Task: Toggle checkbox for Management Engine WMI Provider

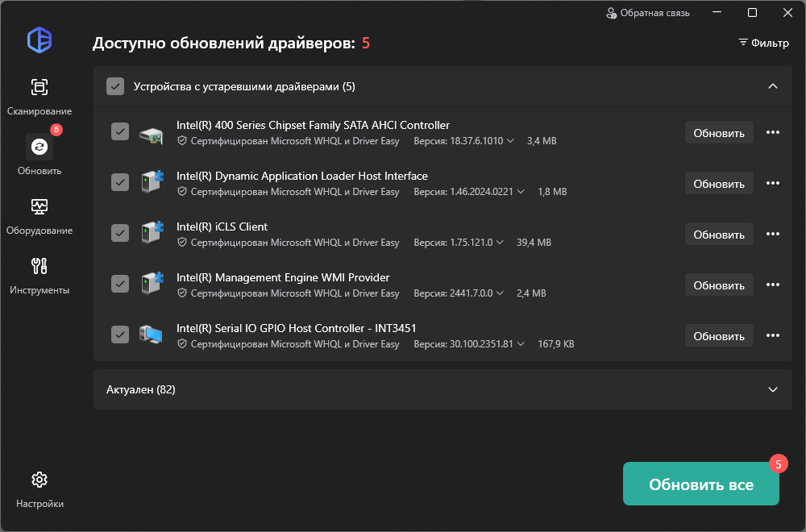Action: [120, 284]
